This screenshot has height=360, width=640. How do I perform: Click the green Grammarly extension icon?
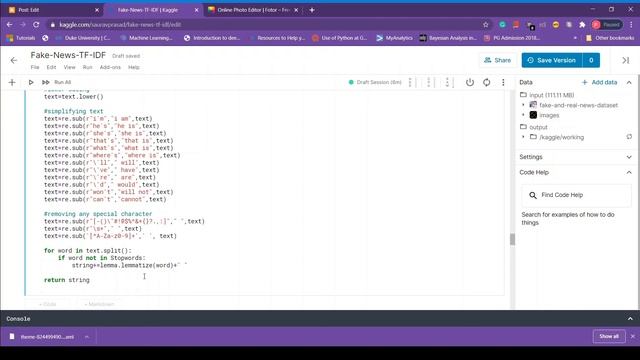click(502, 24)
